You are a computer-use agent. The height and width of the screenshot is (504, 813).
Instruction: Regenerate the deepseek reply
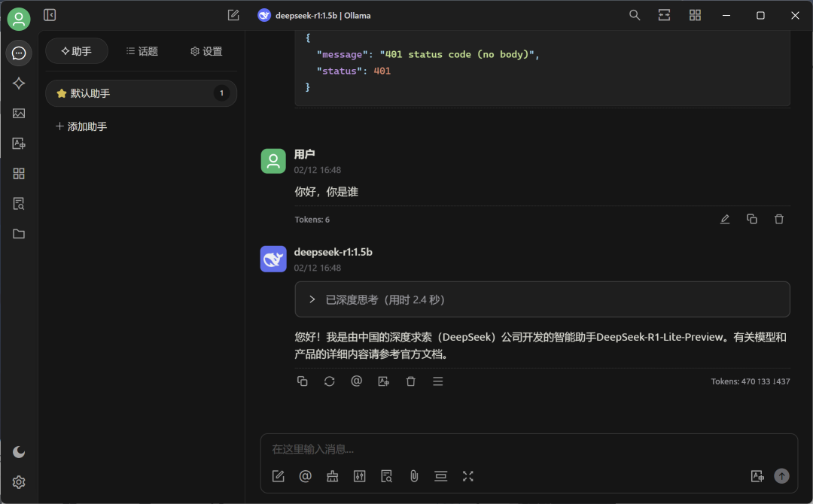tap(329, 381)
